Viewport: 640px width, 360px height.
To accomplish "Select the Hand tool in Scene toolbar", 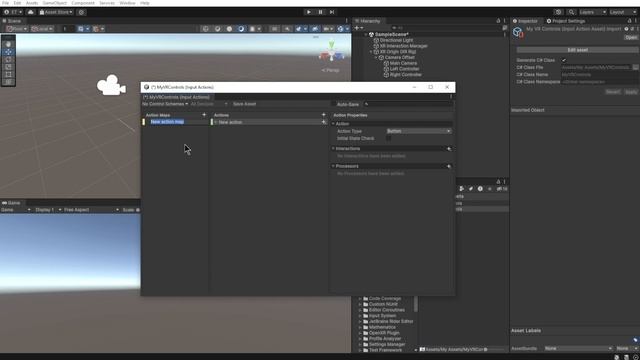I will (8, 44).
